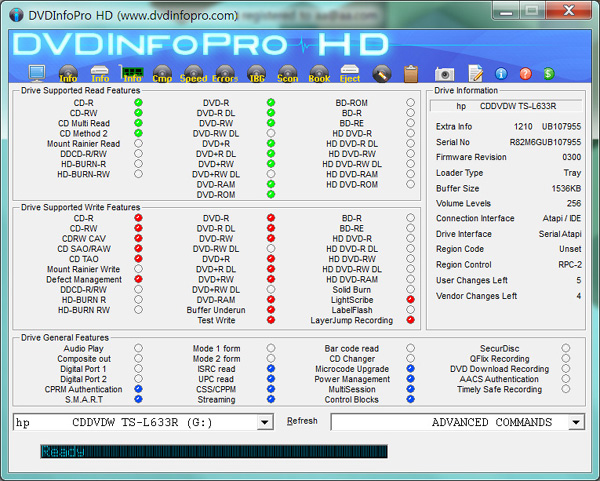Click the 'Vendor Changes Left' label

coord(476,296)
